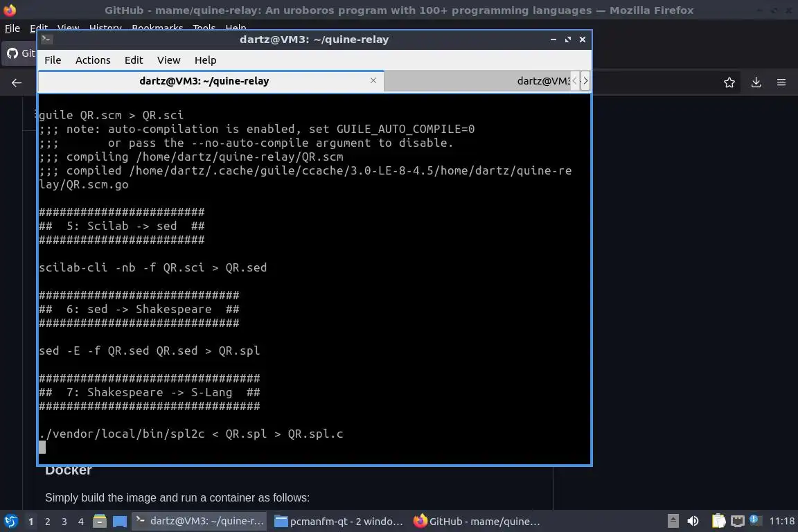Click the '7: Shakespeare -> S-Lang' header text
Viewport: 798px width, 532px height.
(149, 393)
